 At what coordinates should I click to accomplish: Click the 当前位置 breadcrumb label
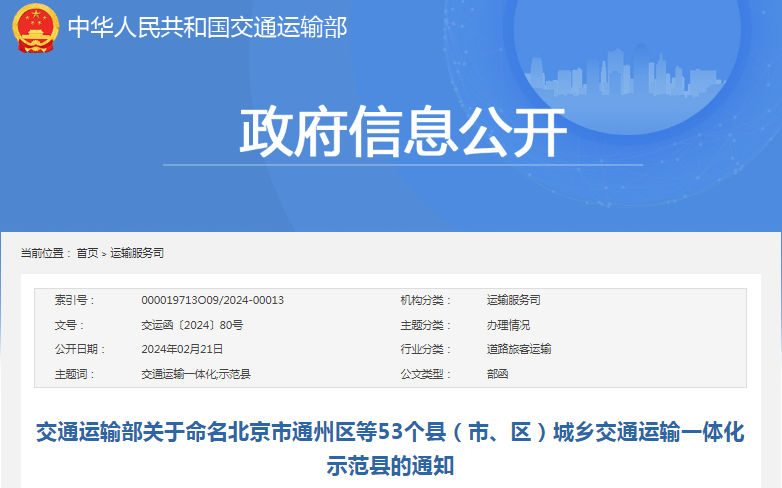coord(43,254)
